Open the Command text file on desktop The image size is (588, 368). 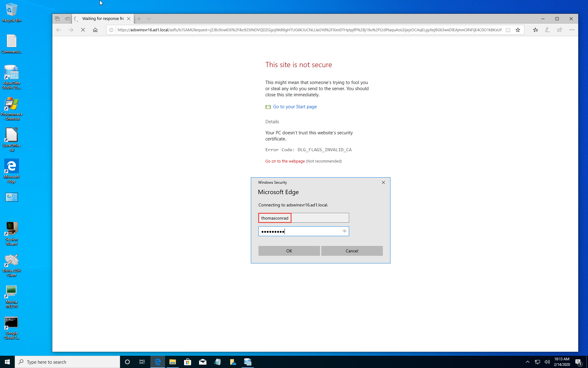[x=11, y=44]
